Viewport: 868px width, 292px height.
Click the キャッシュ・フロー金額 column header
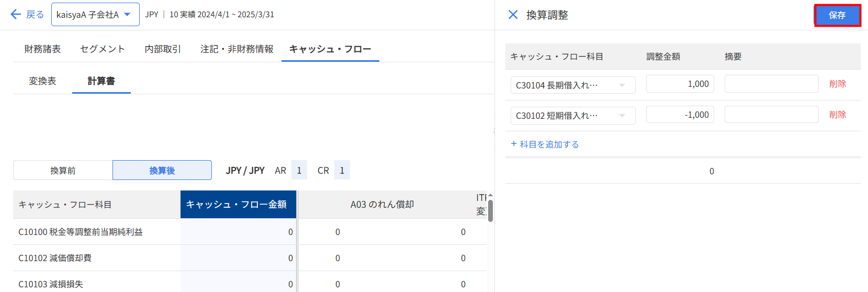coord(238,205)
